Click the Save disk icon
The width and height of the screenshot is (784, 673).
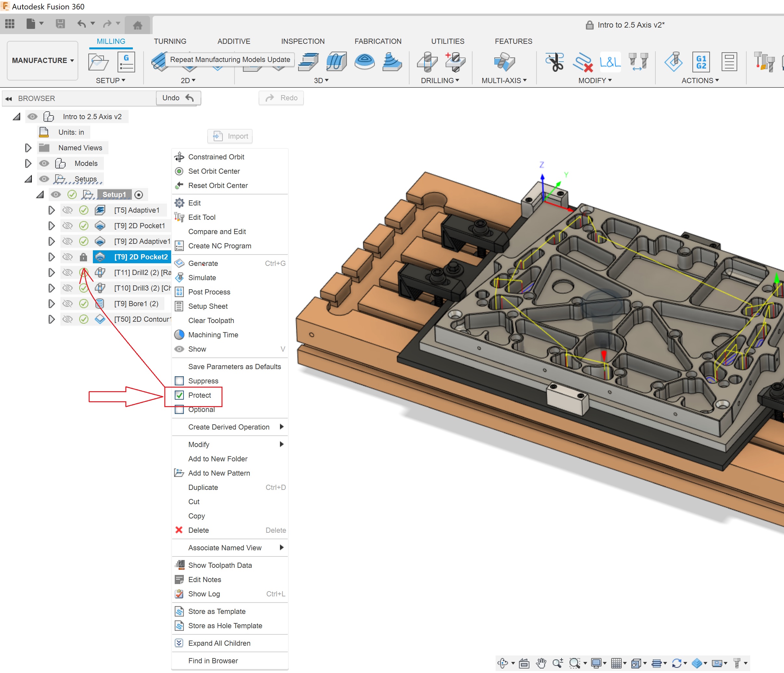[x=60, y=24]
